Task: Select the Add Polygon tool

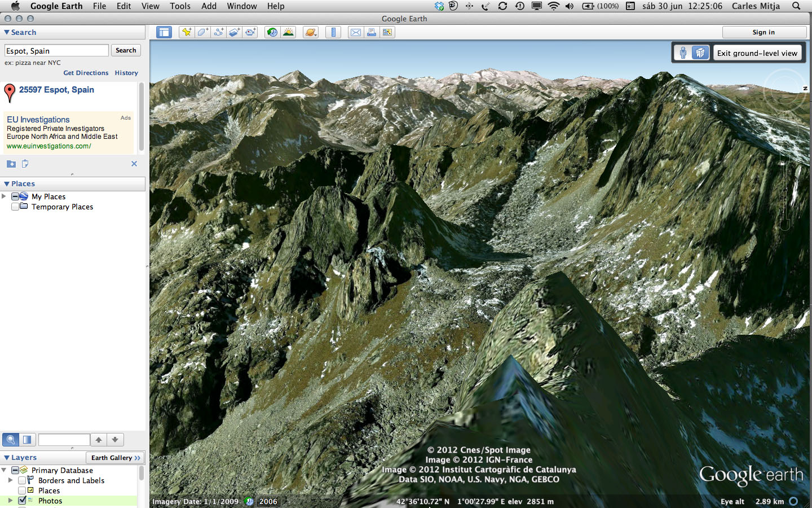Action: (x=202, y=32)
